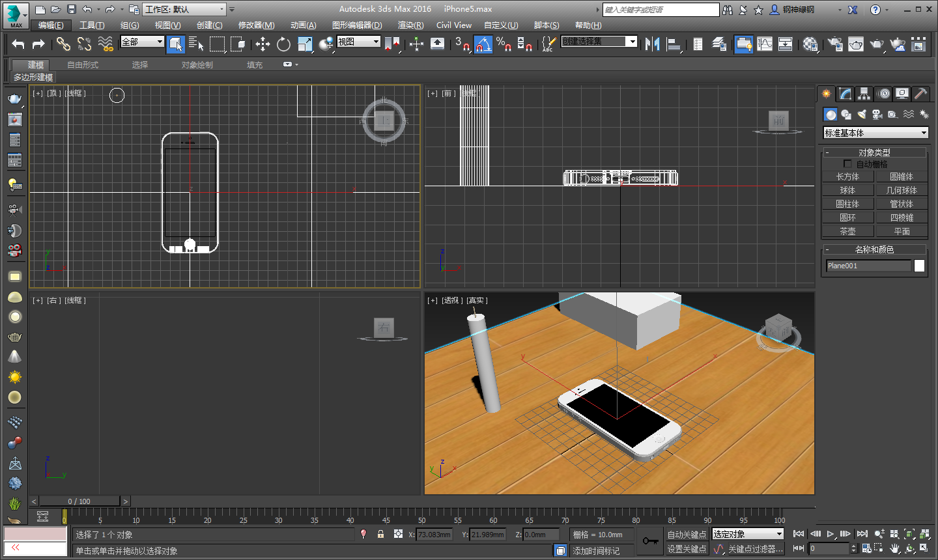The image size is (938, 560).
Task: Click the Redo arrow in main toolbar
Action: 38,44
